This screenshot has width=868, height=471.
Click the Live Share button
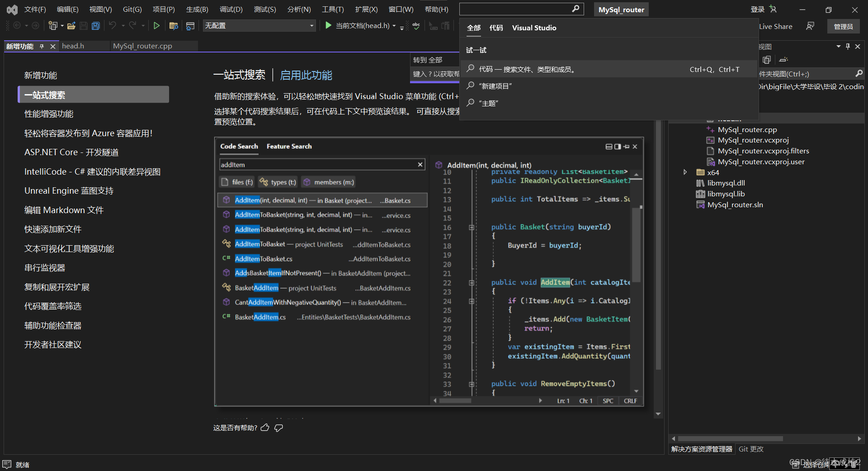coord(775,26)
